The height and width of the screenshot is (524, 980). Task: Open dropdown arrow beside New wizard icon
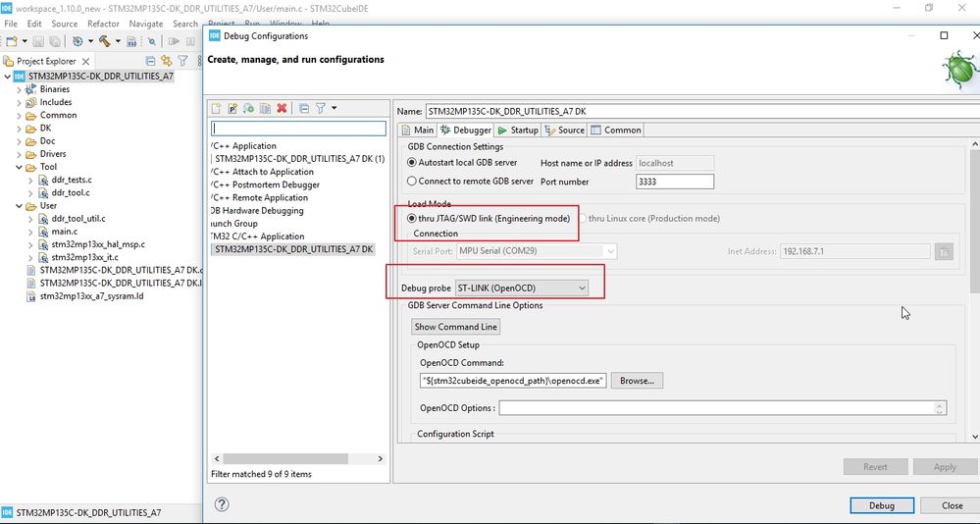tap(25, 41)
